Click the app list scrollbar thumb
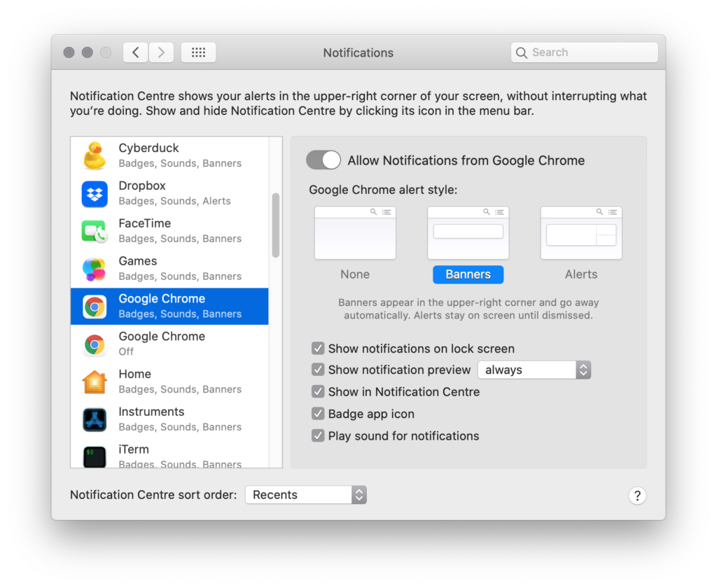 tap(275, 225)
